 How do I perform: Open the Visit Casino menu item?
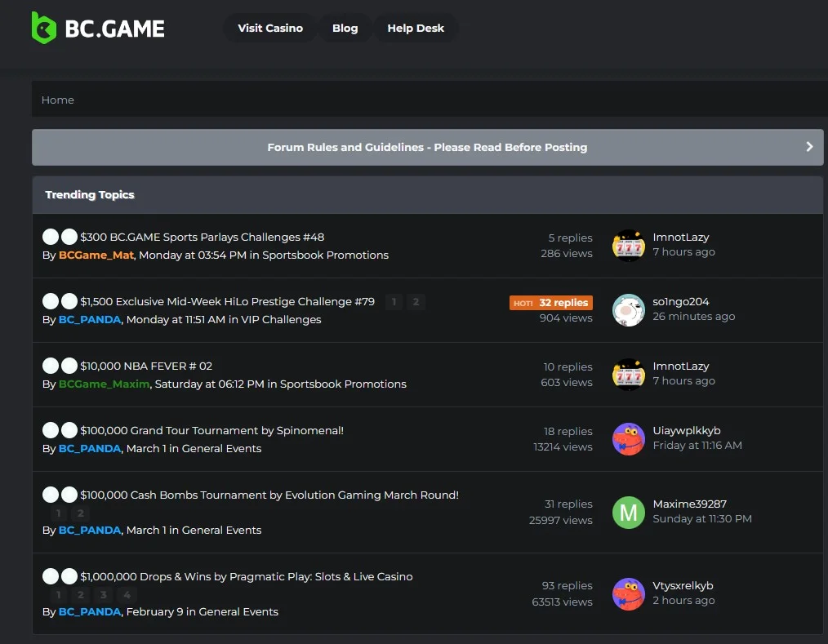point(269,28)
